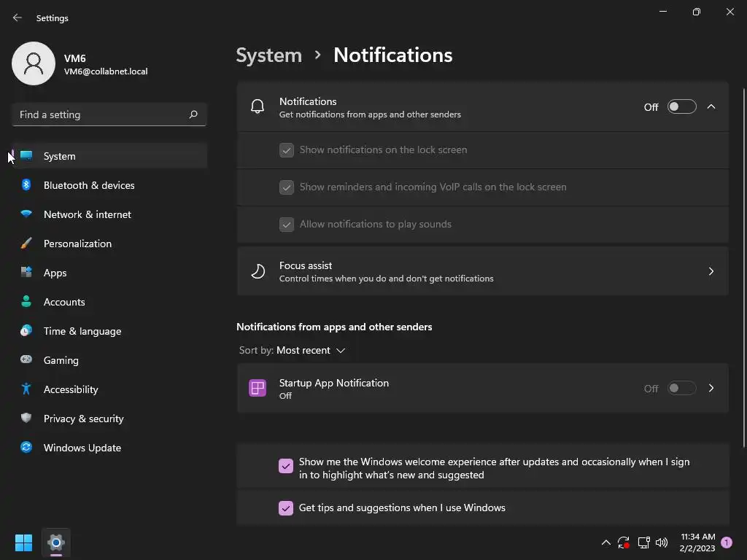Click the Personalization paintbrush icon
The image size is (747, 560).
[26, 244]
